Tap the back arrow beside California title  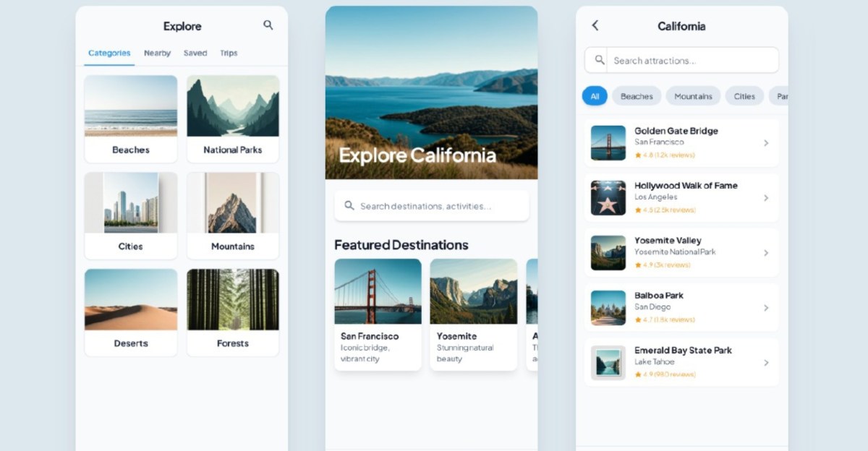tap(595, 26)
